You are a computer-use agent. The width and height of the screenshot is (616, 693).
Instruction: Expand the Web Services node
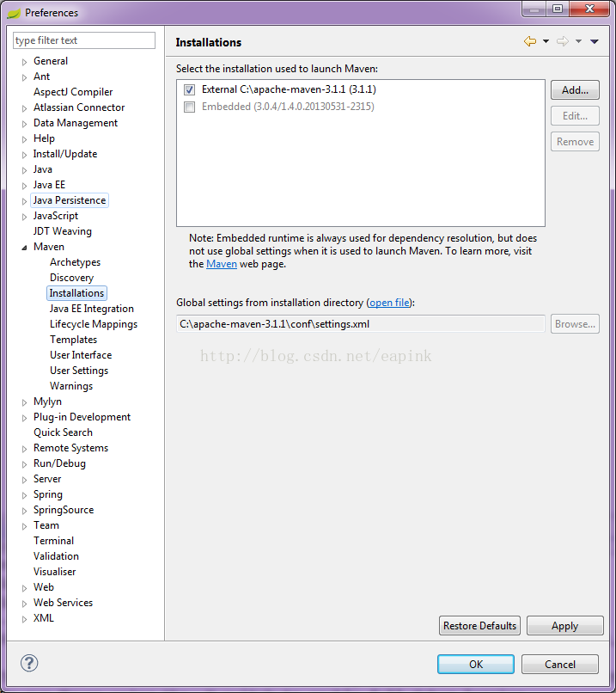[25, 604]
